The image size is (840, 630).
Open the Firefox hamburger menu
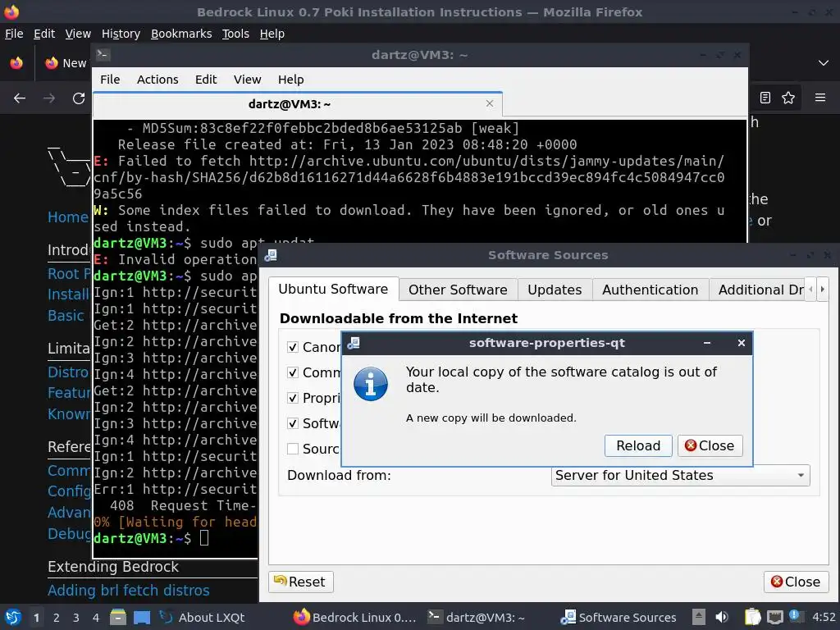pos(820,98)
